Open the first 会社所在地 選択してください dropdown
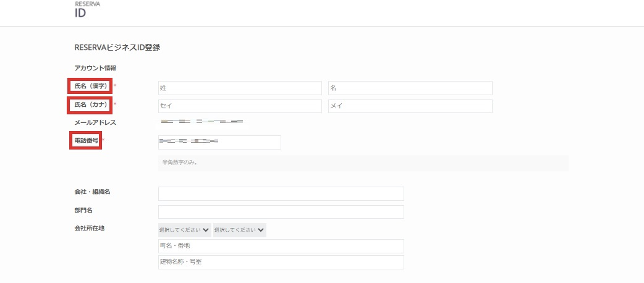Screen dimensions: 644x283 click(184, 230)
